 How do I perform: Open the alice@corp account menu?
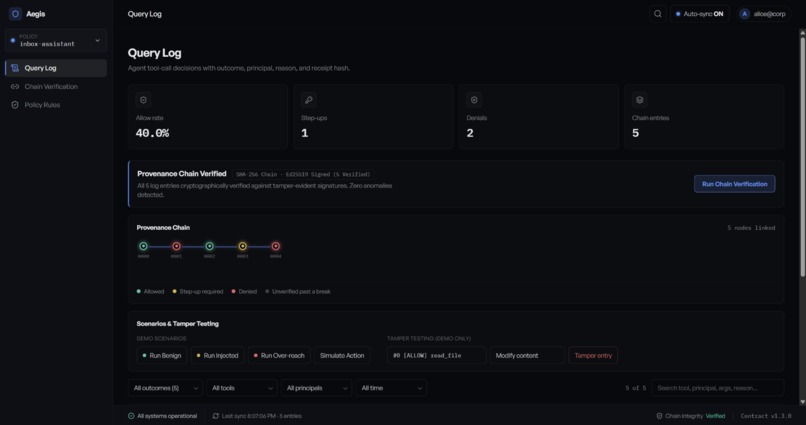[x=763, y=14]
